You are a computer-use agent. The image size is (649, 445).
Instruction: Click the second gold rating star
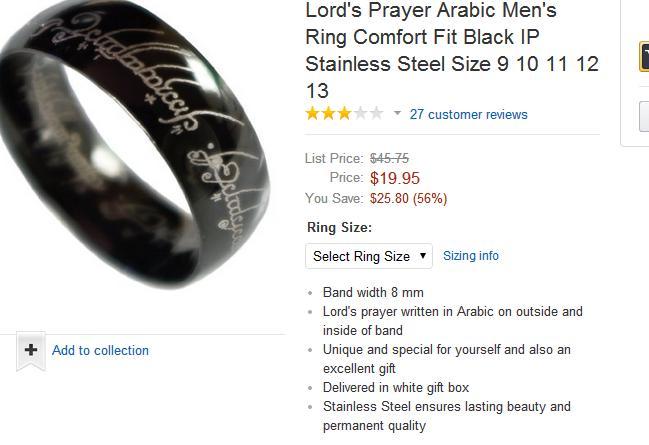point(328,113)
